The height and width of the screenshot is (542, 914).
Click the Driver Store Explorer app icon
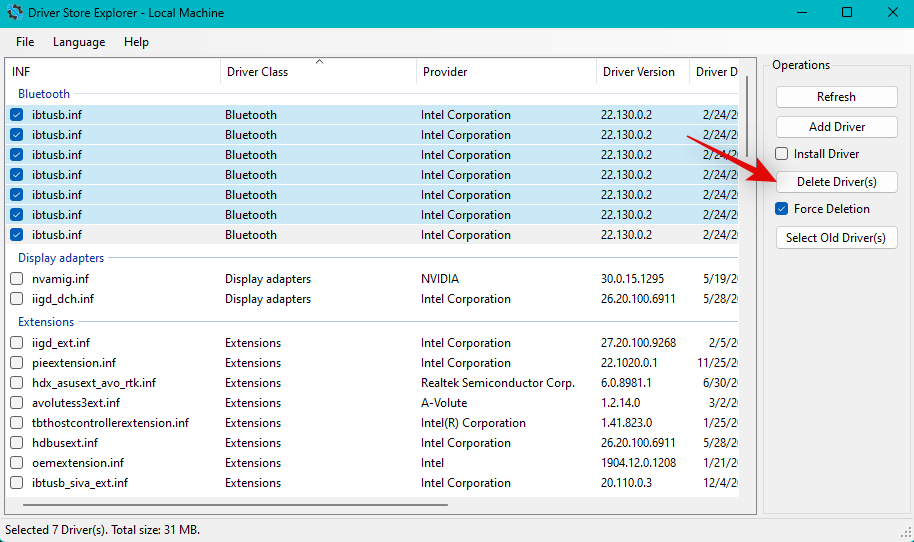coord(14,12)
